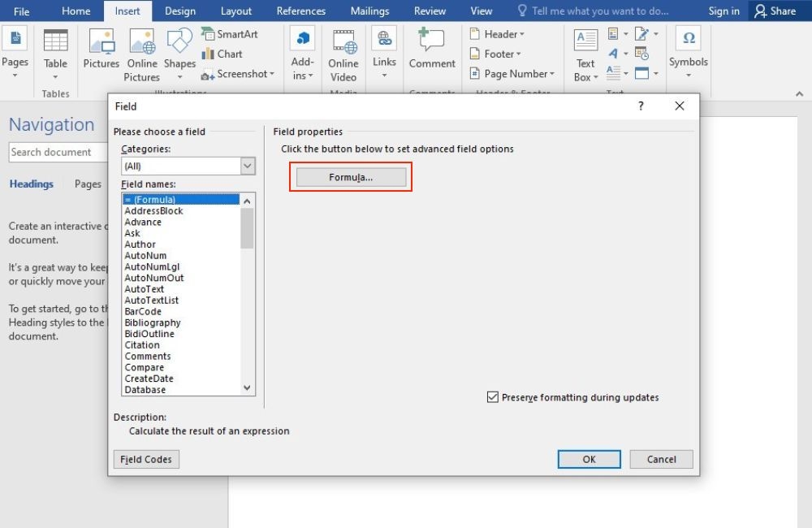Open the WordArt dropdown arrow

(625, 54)
